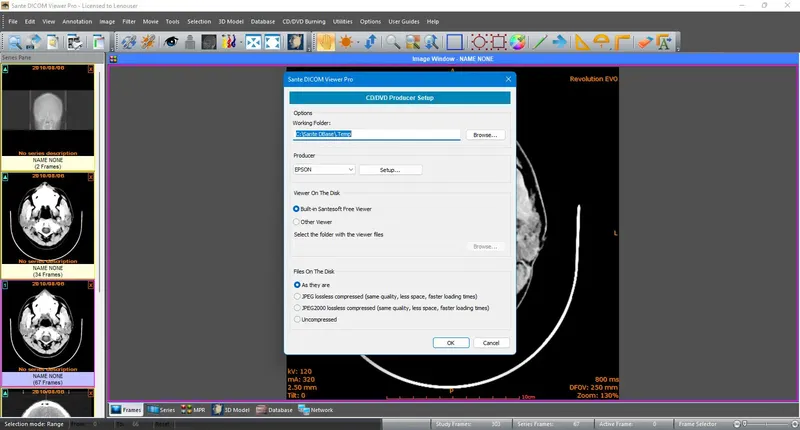Screen dimensions: 800x430
Task: Switch to the Database bottom tab
Action: click(x=274, y=410)
